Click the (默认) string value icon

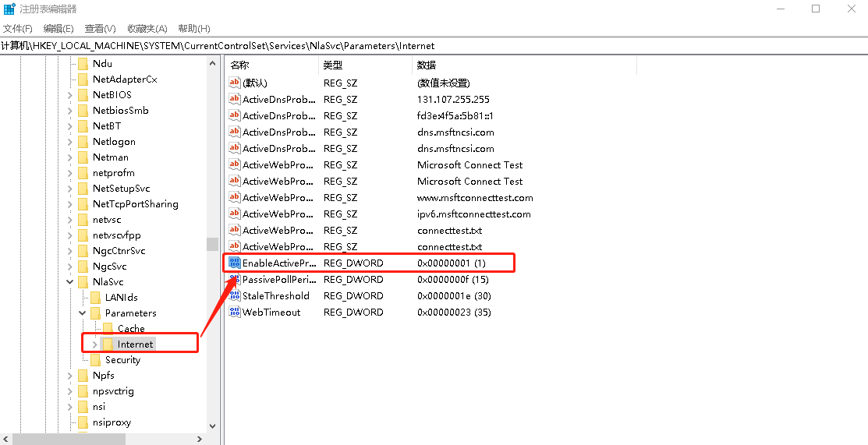pos(235,83)
